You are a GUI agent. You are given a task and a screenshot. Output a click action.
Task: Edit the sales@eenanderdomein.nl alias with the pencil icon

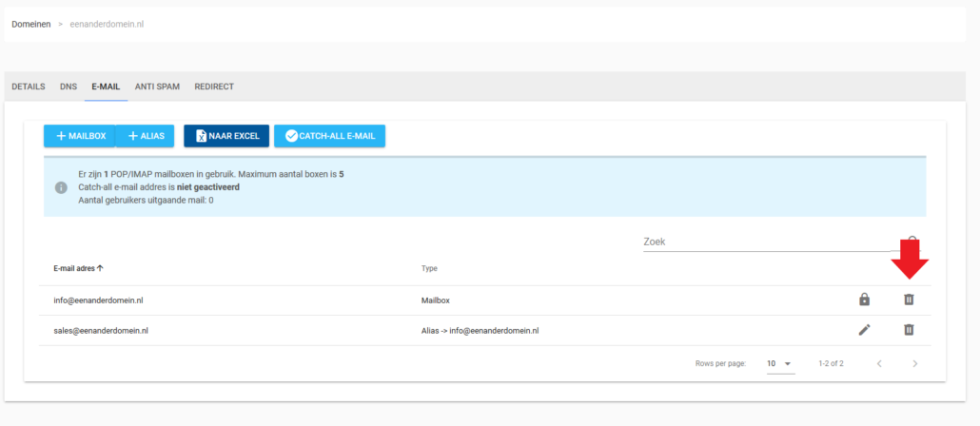pos(864,330)
